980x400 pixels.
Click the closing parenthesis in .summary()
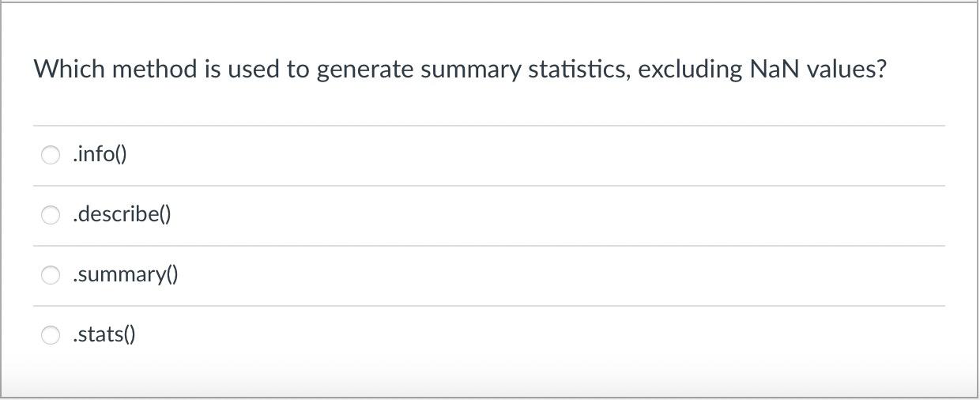pyautogui.click(x=175, y=274)
